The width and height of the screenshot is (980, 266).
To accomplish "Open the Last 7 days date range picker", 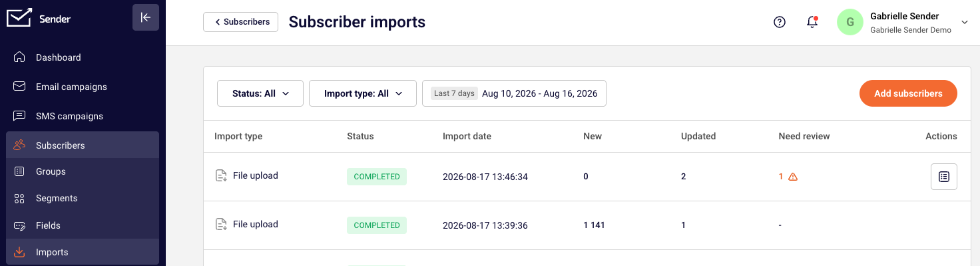I will click(514, 93).
